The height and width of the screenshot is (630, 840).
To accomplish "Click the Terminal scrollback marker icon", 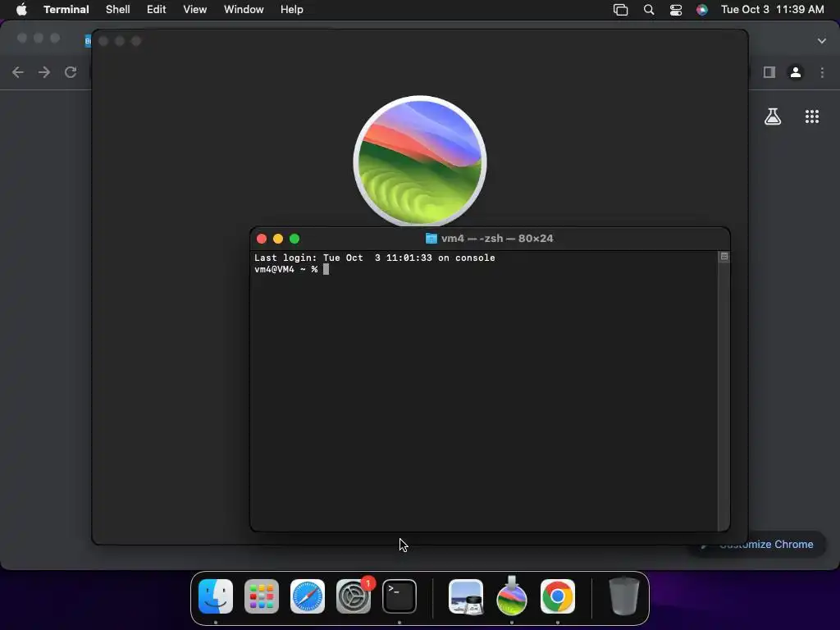I will click(724, 257).
